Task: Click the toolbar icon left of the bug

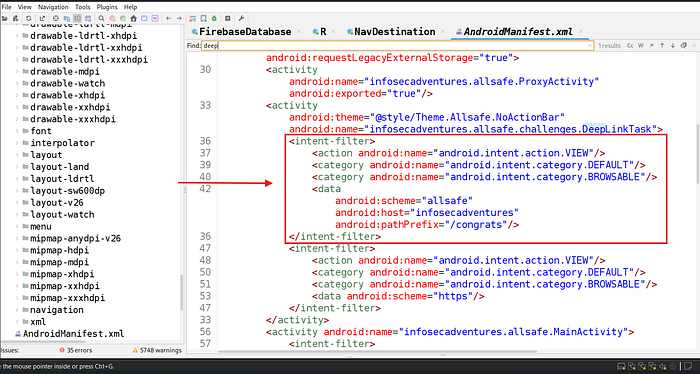Action: click(x=203, y=18)
